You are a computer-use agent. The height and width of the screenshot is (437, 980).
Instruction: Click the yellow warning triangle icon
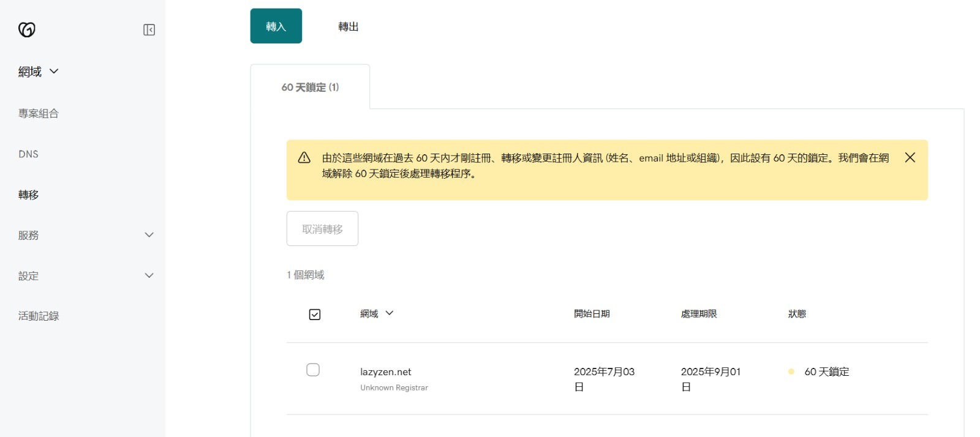click(x=304, y=158)
